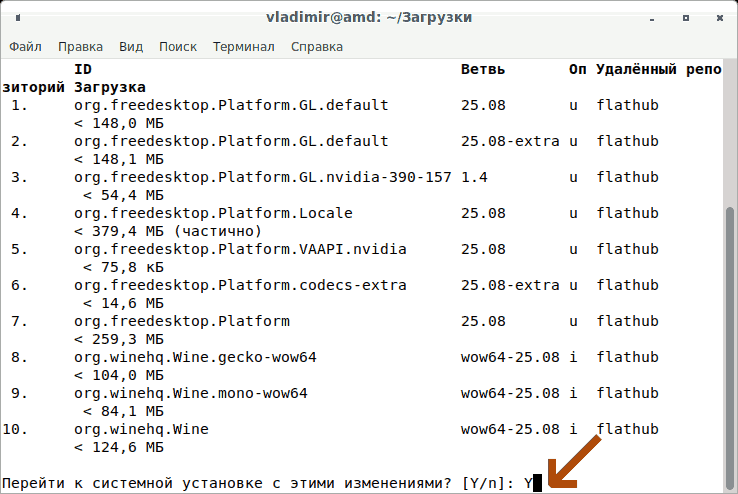Click the size '< 75,8 кБ' text
The image size is (738, 494).
coord(123,267)
